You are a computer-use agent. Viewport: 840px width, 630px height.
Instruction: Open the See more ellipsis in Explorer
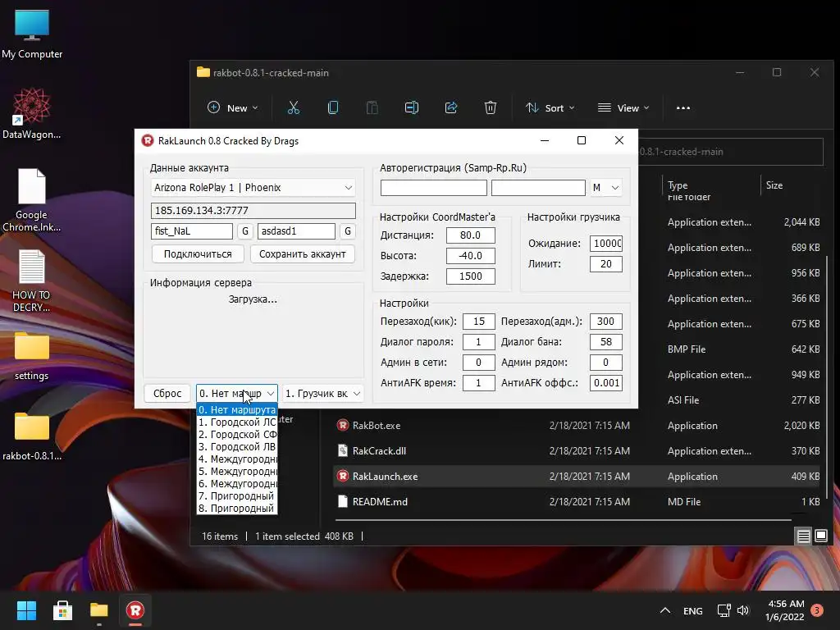coord(683,107)
